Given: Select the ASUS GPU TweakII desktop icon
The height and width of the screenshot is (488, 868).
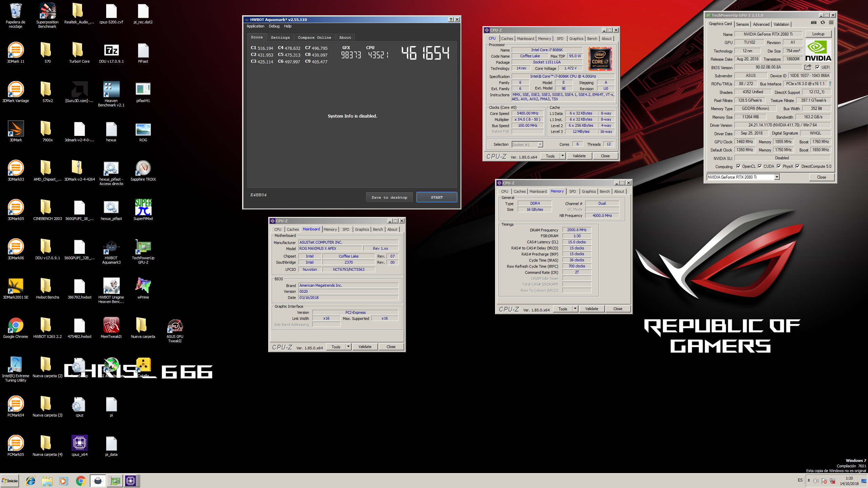Looking at the screenshot, I should click(175, 331).
